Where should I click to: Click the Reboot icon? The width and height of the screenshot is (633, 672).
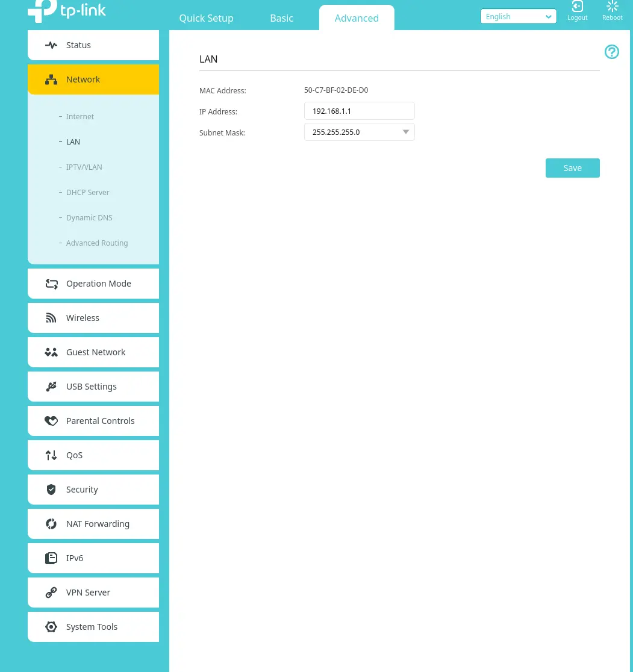click(x=612, y=7)
